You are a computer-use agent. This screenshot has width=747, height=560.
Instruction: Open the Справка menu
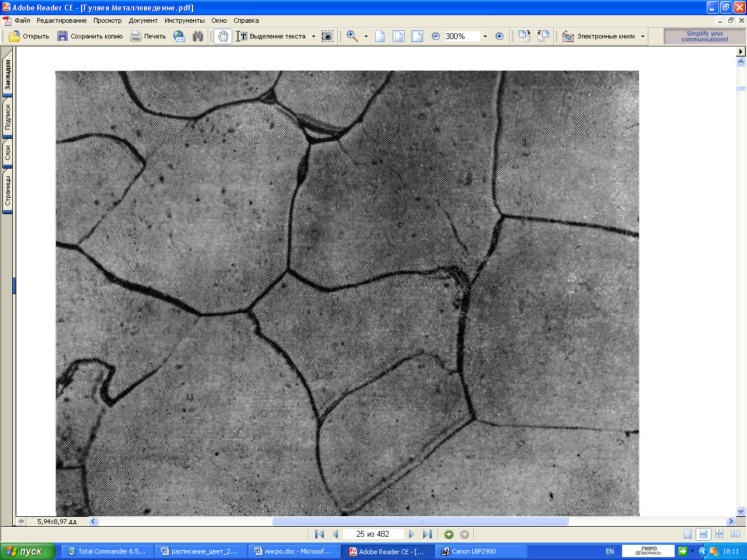pyautogui.click(x=246, y=20)
